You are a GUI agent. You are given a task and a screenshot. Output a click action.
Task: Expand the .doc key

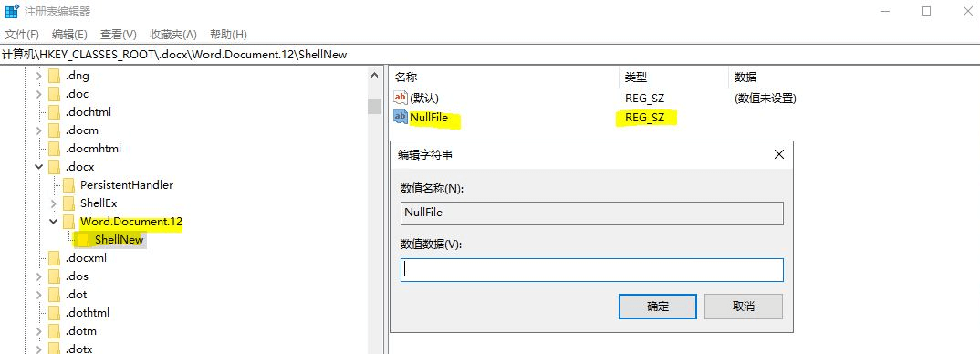38,95
